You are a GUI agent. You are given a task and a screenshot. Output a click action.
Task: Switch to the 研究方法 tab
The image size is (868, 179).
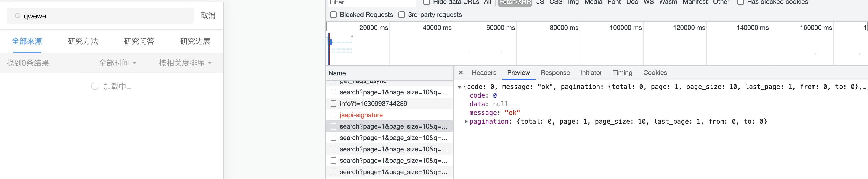click(83, 41)
